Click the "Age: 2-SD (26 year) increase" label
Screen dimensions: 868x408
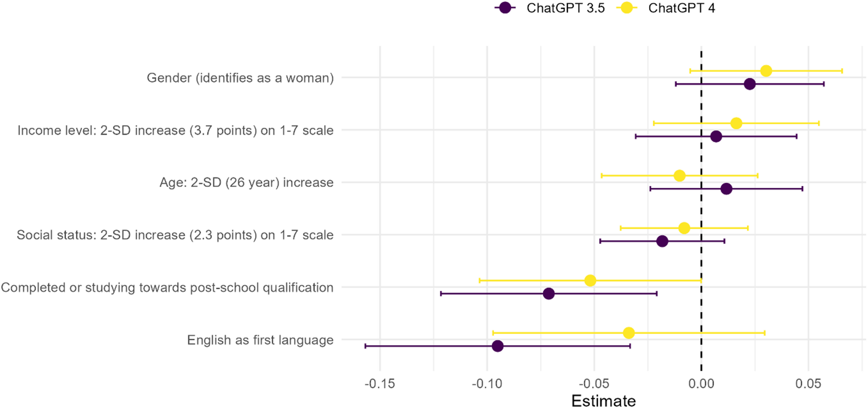246,183
